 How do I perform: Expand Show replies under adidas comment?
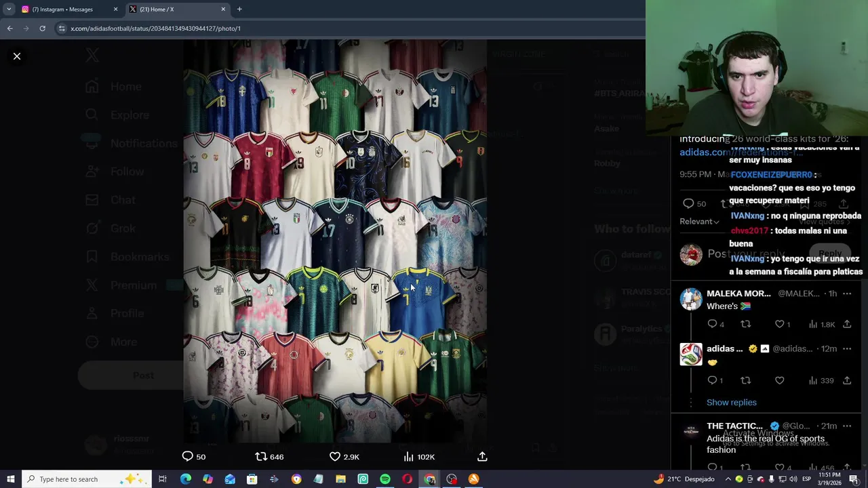click(732, 403)
